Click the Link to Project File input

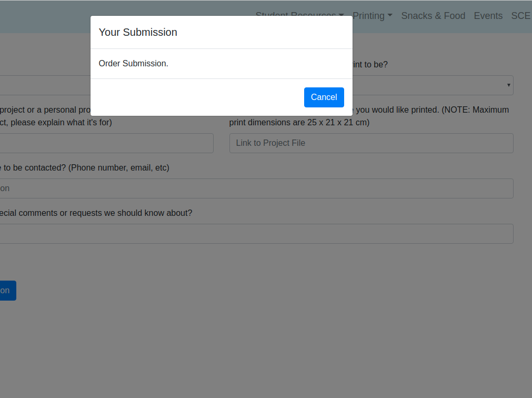[x=371, y=143]
